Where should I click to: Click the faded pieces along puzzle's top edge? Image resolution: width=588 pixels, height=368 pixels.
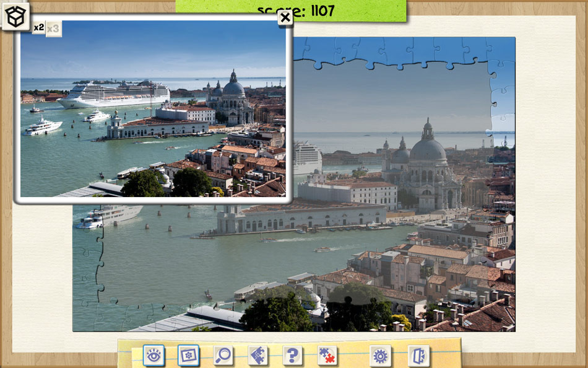point(396,51)
